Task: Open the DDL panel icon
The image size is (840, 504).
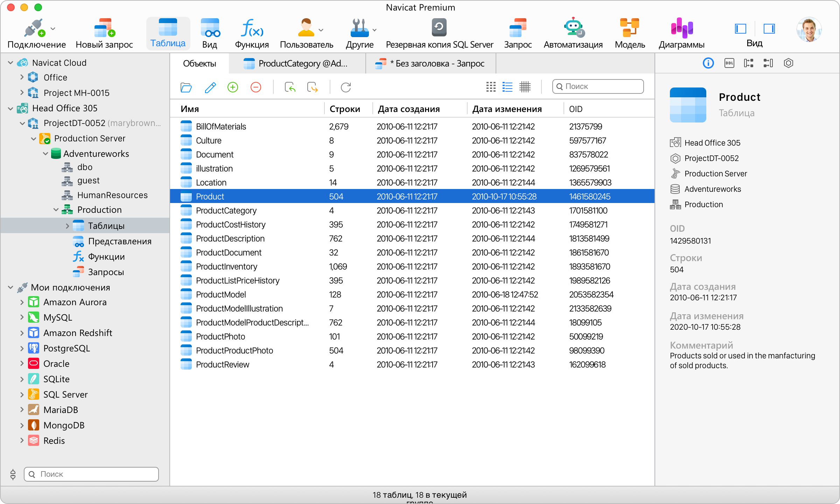Action: (x=729, y=63)
